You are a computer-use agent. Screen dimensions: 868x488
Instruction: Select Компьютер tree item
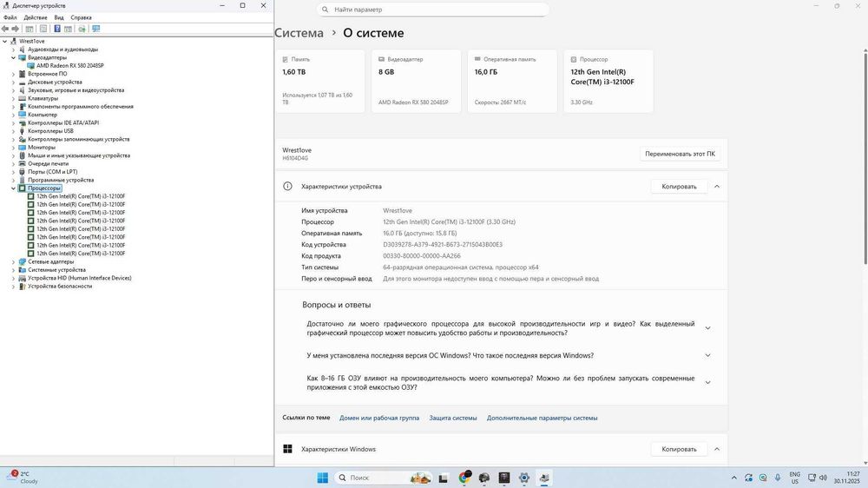point(43,115)
